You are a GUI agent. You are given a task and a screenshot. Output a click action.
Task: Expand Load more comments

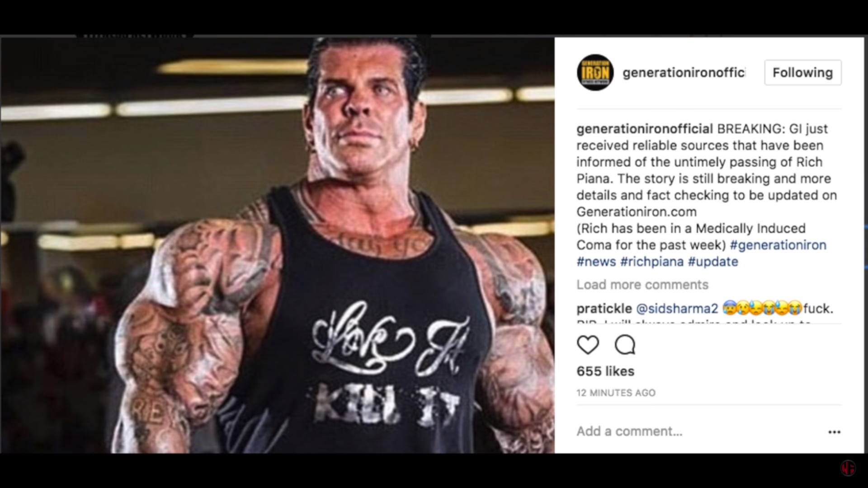[x=642, y=285]
